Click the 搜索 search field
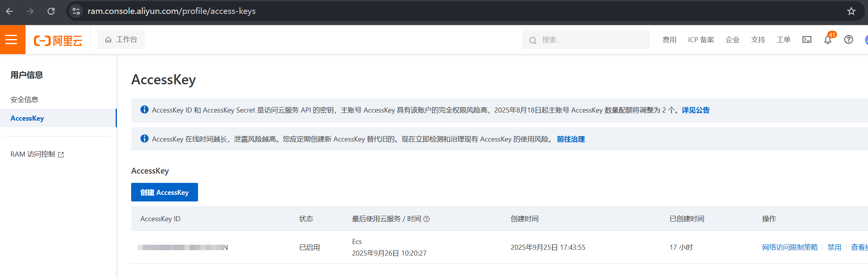Screen dimensions: 868x278 (x=586, y=40)
